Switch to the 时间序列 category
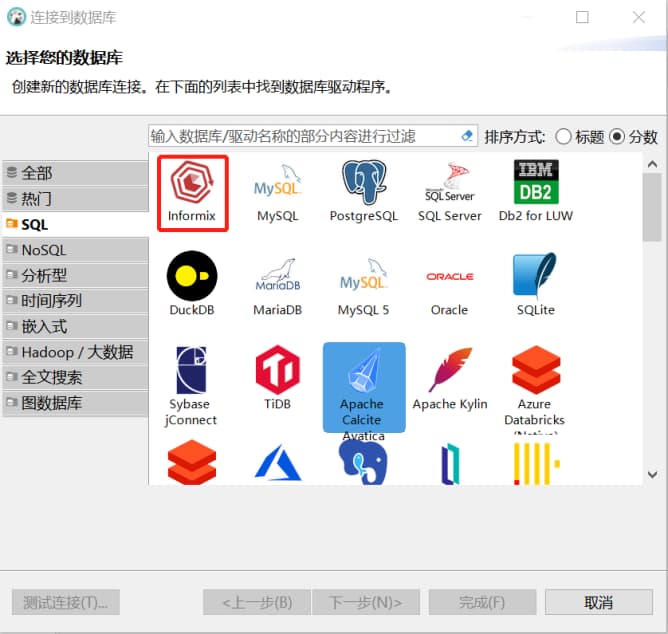This screenshot has width=668, height=634. (75, 301)
